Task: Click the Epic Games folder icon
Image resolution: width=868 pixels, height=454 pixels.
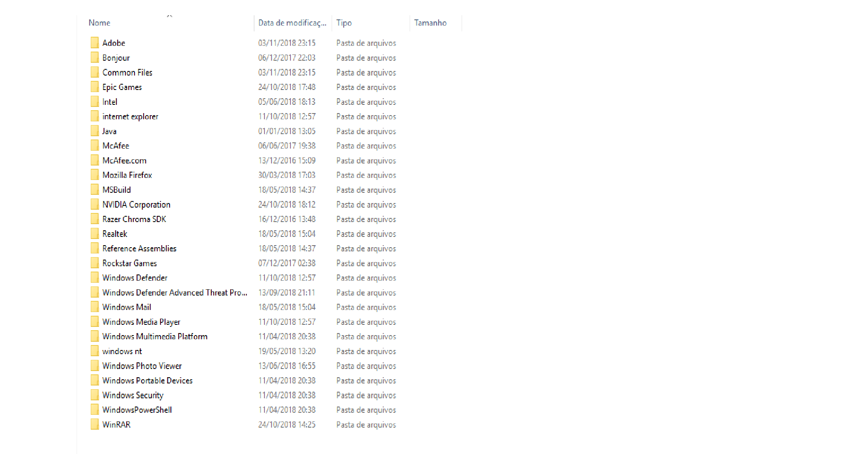Action: (94, 87)
